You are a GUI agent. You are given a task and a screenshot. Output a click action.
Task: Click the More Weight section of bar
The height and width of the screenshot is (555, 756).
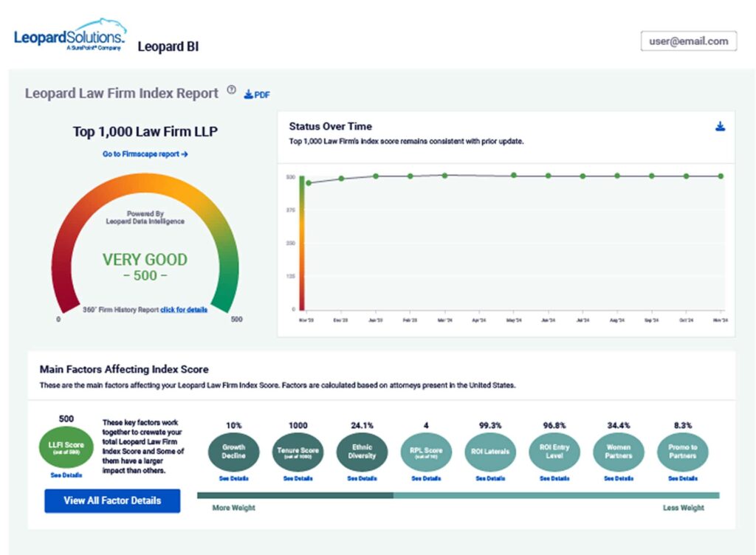295,495
